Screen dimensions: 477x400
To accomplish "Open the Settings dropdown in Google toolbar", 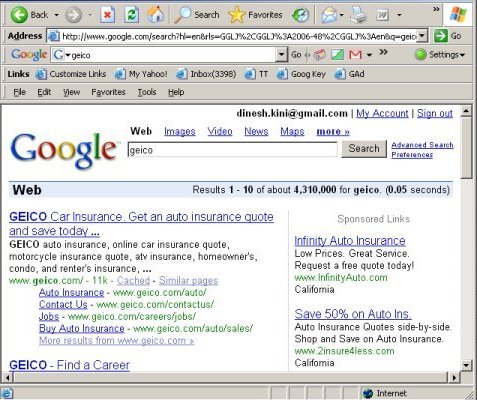I will click(x=440, y=55).
